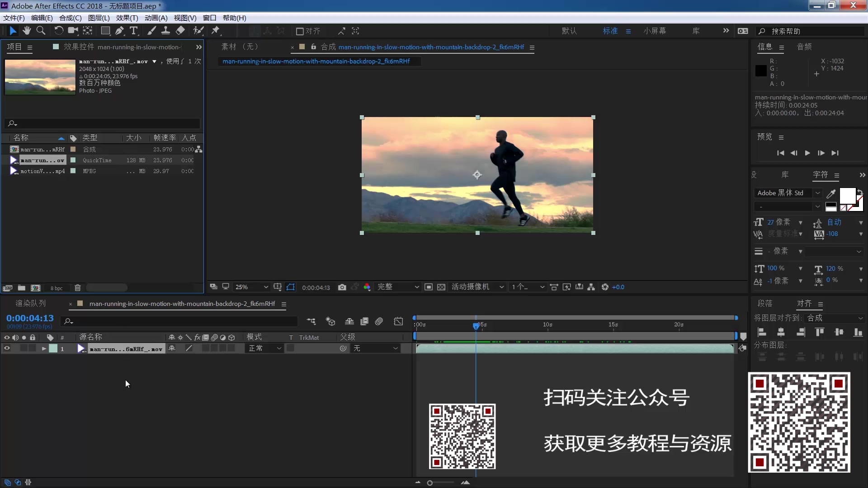Select the Puppet Pin tool

[216, 31]
